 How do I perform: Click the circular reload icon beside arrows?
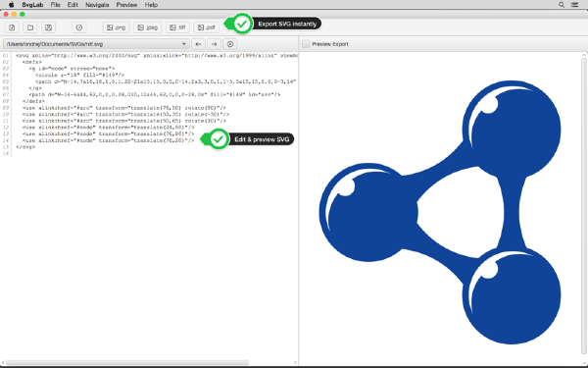tap(230, 44)
